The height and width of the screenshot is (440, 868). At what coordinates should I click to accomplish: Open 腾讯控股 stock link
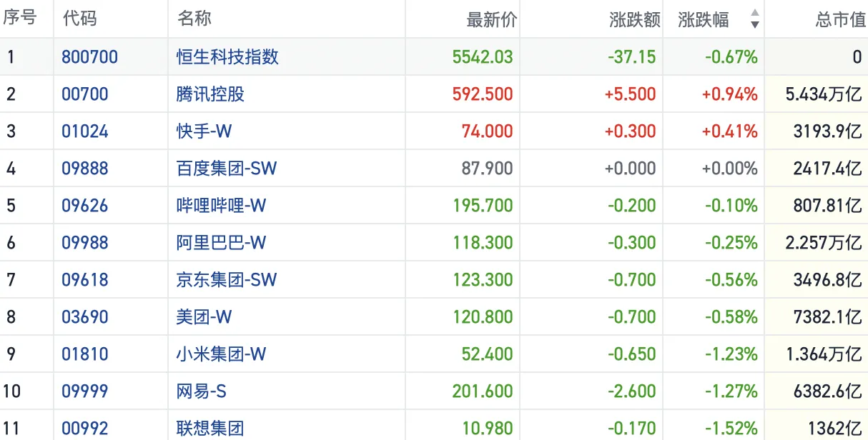pyautogui.click(x=210, y=94)
